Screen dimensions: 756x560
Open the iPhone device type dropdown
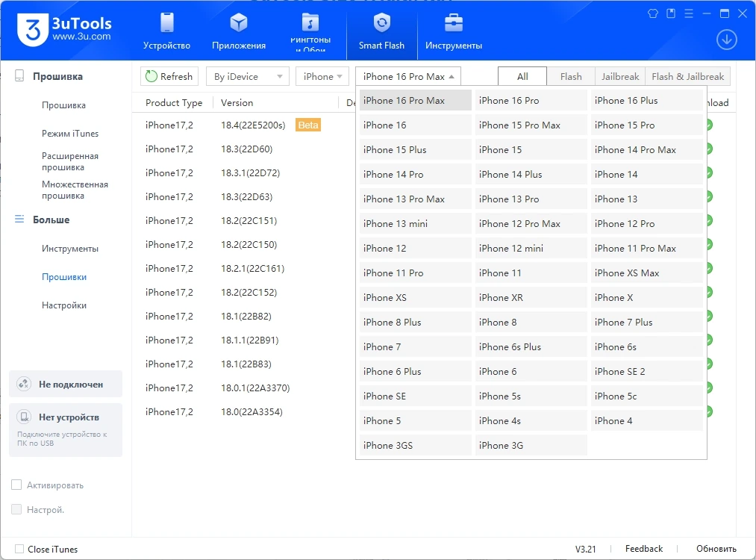point(322,76)
